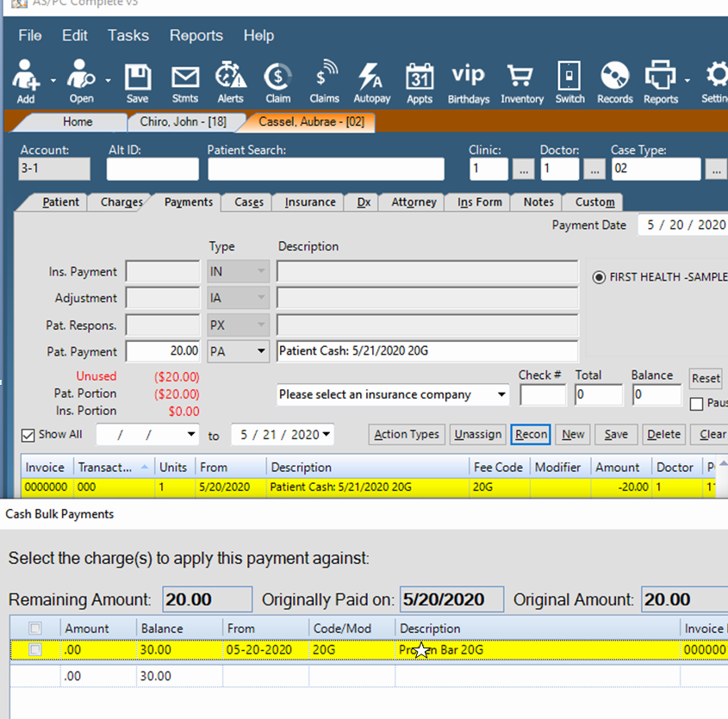Click the Unassign button
The height and width of the screenshot is (719, 728).
477,434
